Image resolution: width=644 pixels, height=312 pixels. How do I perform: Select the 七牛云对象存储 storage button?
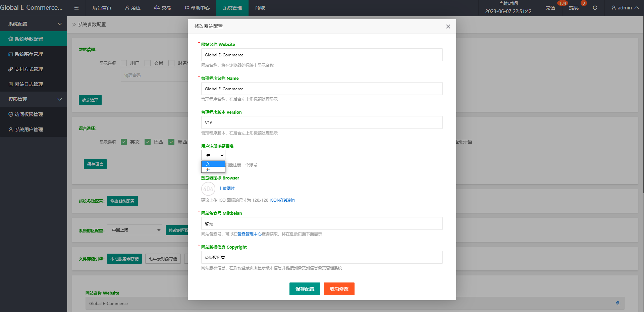pyautogui.click(x=163, y=259)
